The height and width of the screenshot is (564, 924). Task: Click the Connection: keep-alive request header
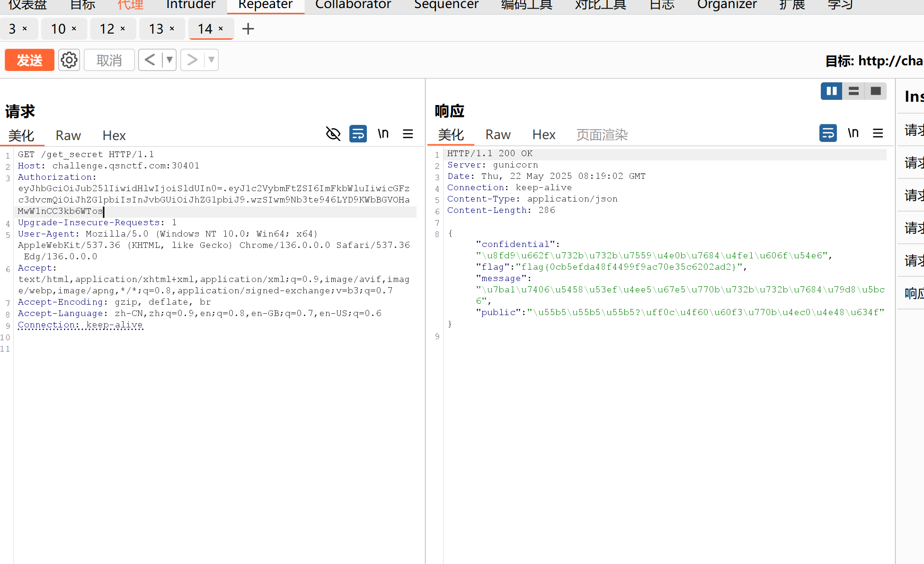(x=80, y=325)
